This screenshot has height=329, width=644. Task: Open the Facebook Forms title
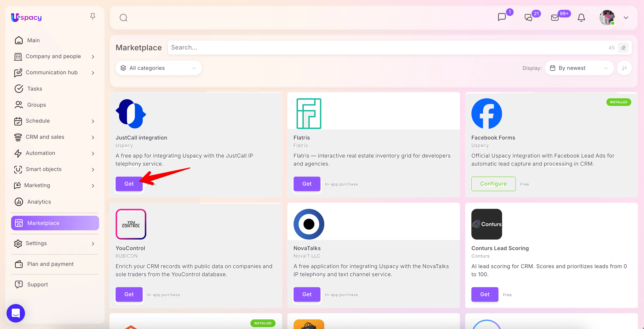493,137
